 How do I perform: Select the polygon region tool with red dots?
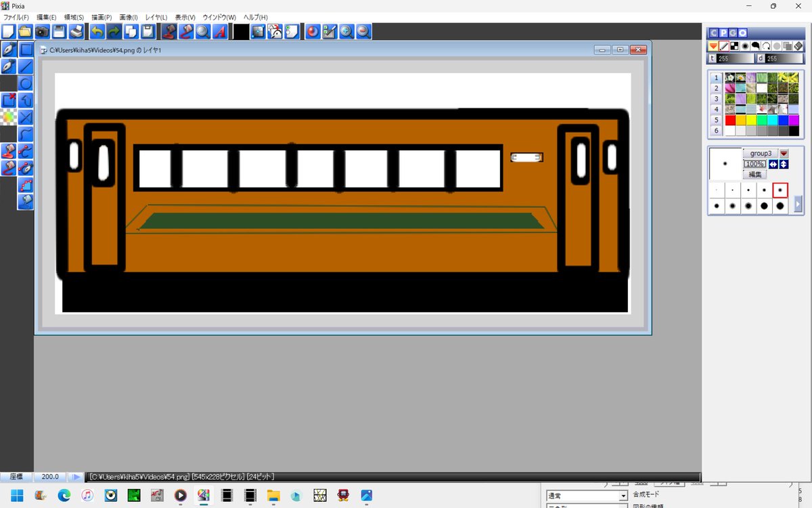pyautogui.click(x=26, y=185)
